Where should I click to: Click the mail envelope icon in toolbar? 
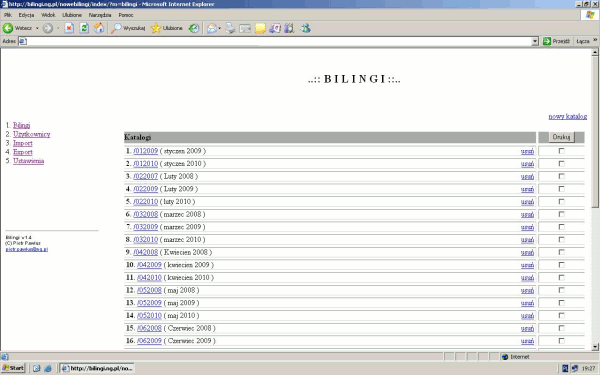(x=212, y=28)
